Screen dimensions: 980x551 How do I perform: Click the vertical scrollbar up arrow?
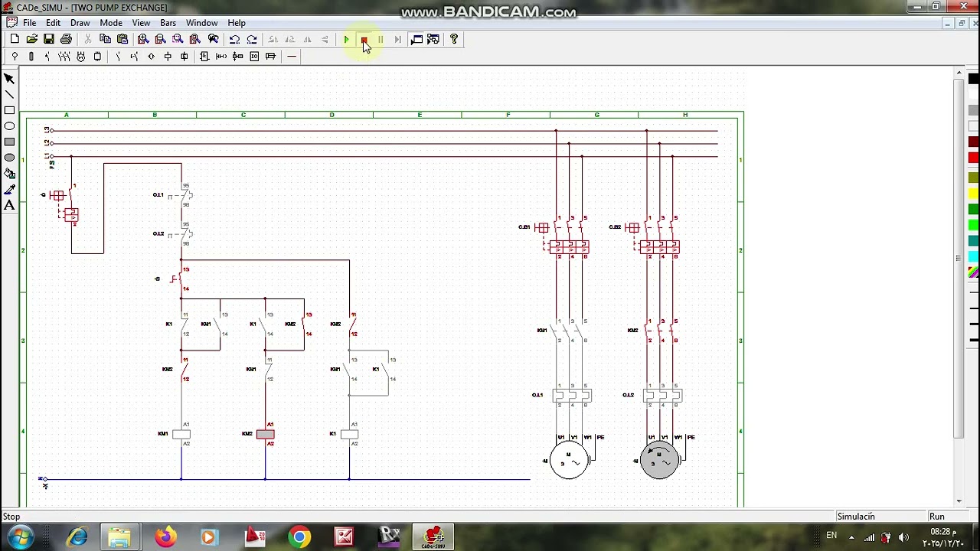pos(959,73)
